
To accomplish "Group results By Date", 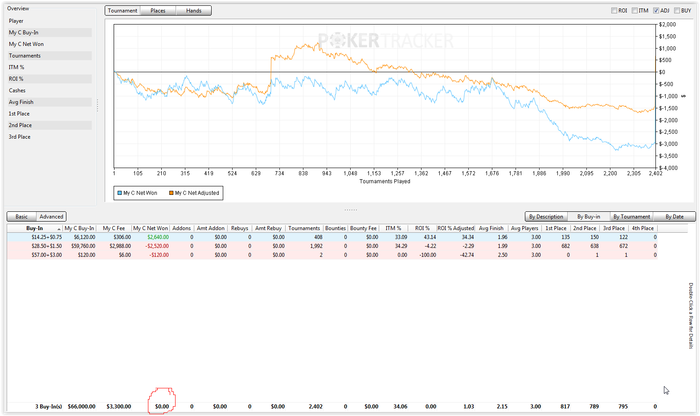I will (x=674, y=216).
